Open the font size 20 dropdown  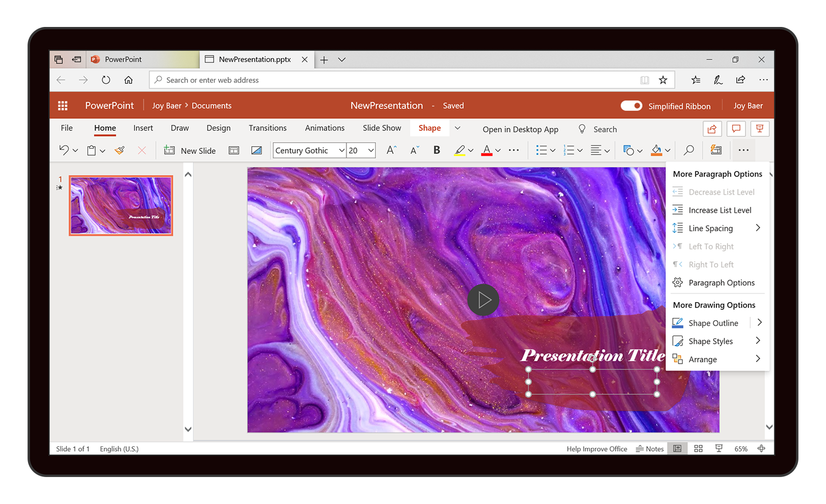pos(371,150)
